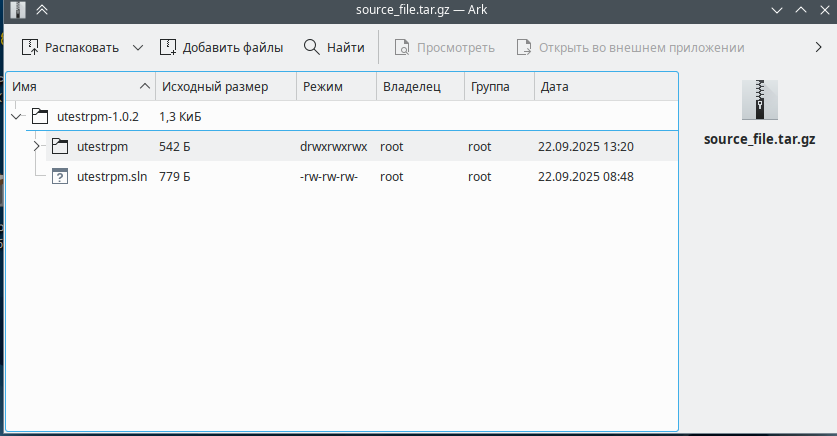Click source_file.tar.gz label in info panel
Viewport: 837px width, 436px height.
pyautogui.click(x=760, y=139)
